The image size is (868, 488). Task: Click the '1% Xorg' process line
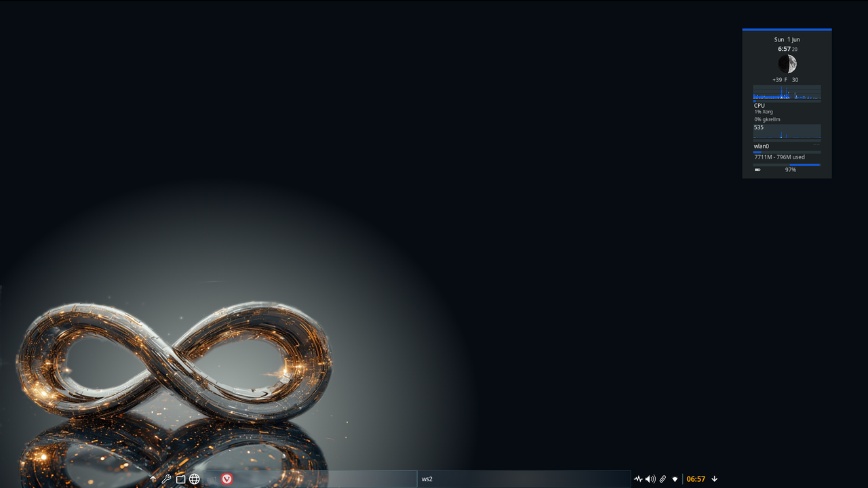pyautogui.click(x=764, y=112)
